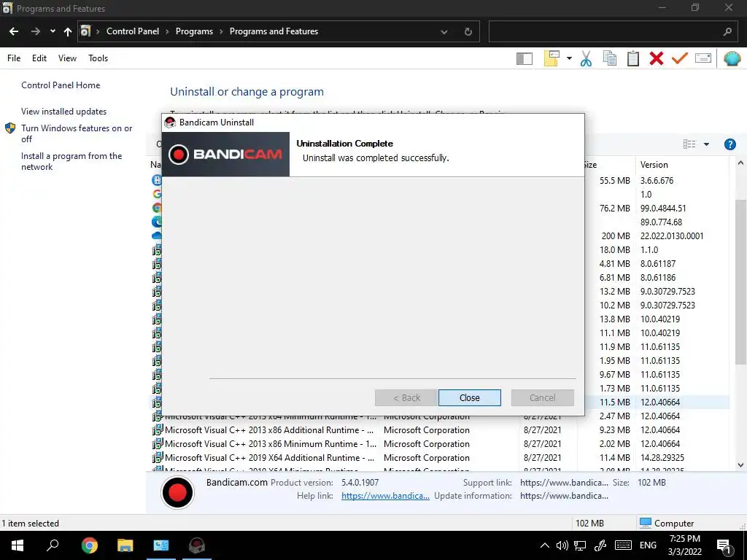This screenshot has height=560, width=747.
Task: Click version 22.022.0130.0001 cell
Action: 672,236
